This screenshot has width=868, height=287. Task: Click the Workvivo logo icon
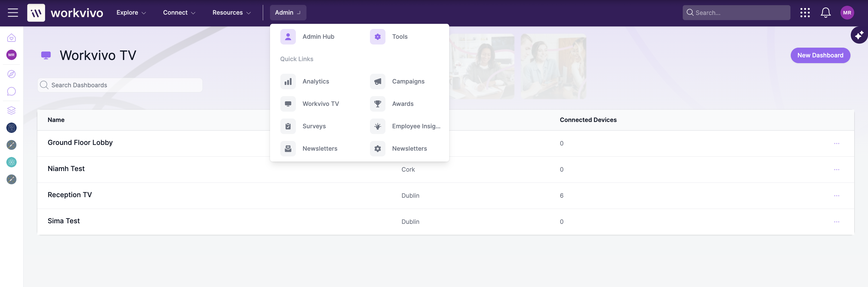(x=36, y=13)
